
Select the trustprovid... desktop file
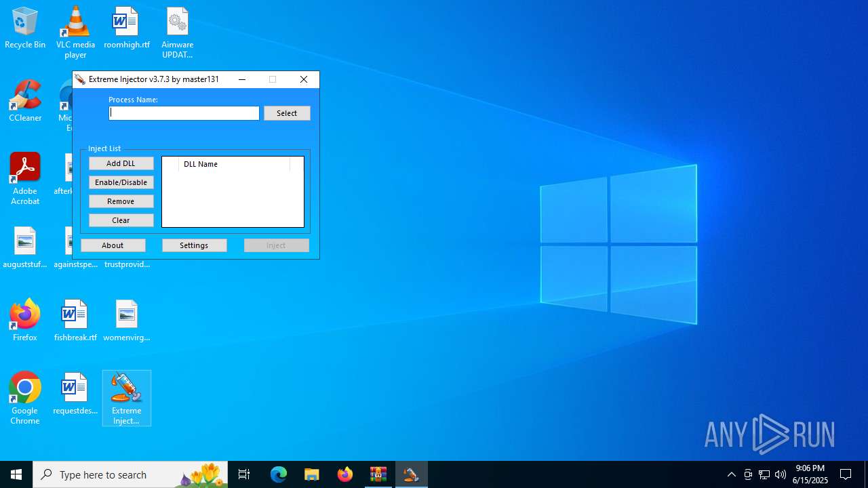tap(127, 264)
